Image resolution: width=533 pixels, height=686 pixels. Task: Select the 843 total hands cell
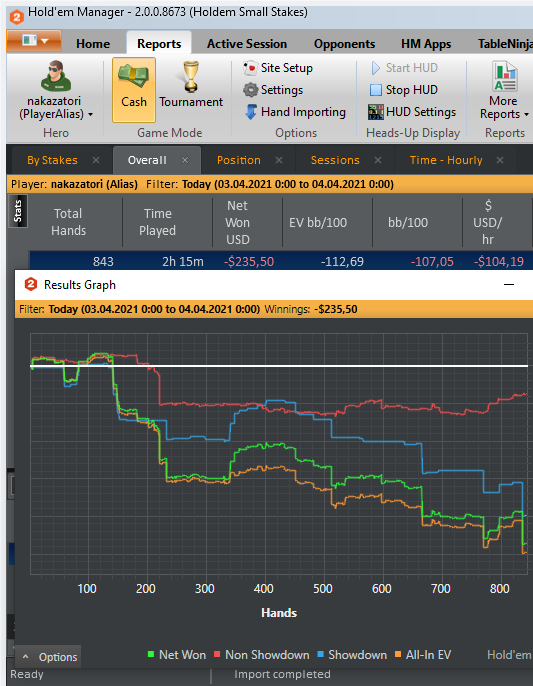103,261
